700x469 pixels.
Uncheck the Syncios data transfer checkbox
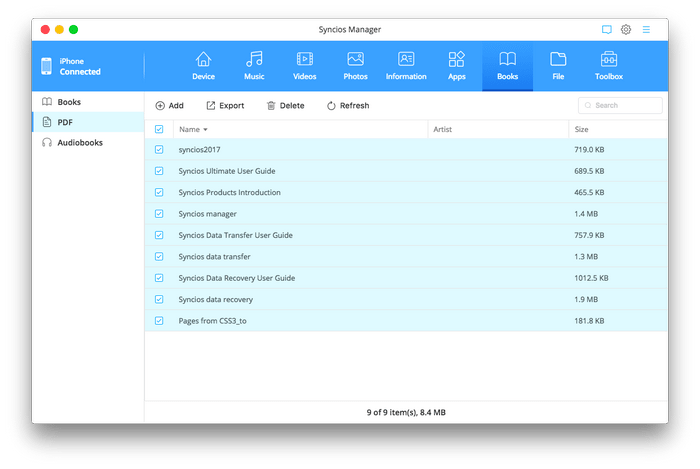coord(159,257)
